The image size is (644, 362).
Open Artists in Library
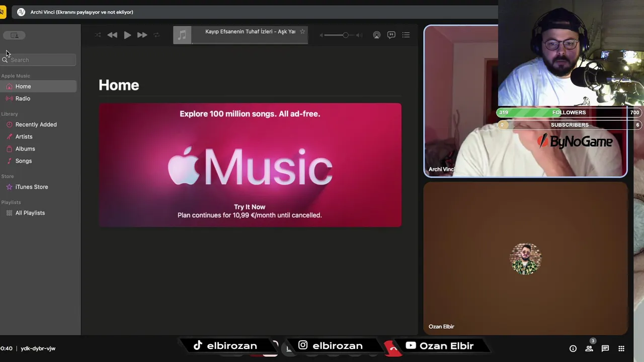[38, 137]
